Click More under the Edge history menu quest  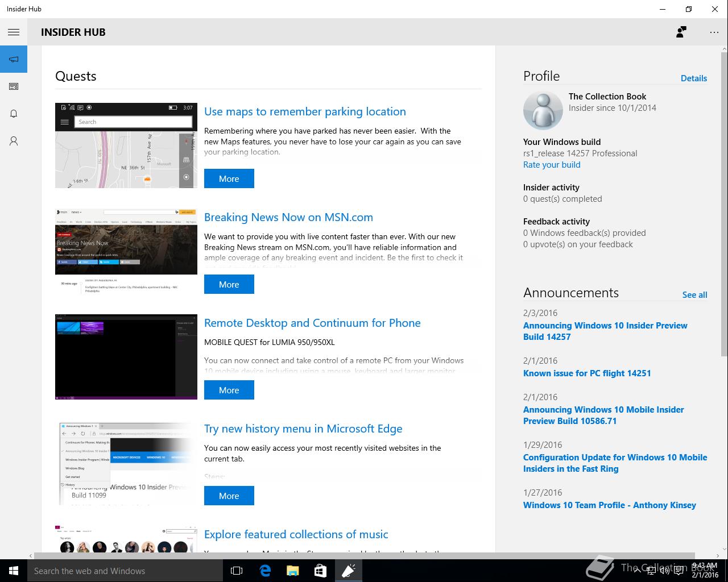click(229, 496)
